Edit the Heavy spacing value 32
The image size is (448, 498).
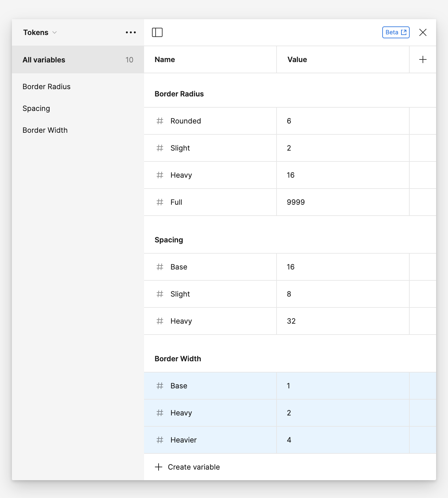pyautogui.click(x=291, y=321)
